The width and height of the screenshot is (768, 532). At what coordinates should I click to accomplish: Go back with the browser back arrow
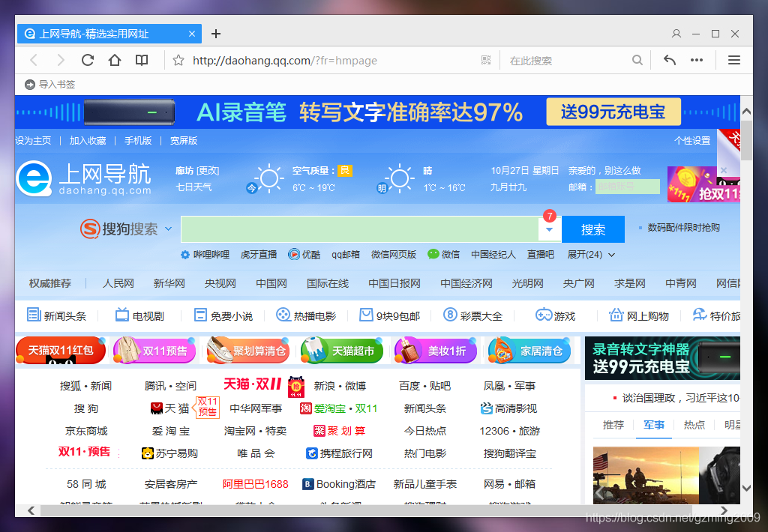[34, 60]
